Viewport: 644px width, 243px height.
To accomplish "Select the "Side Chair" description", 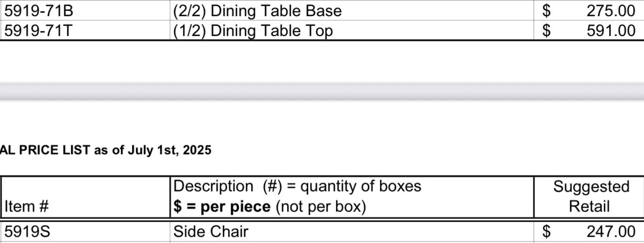I will (210, 231).
